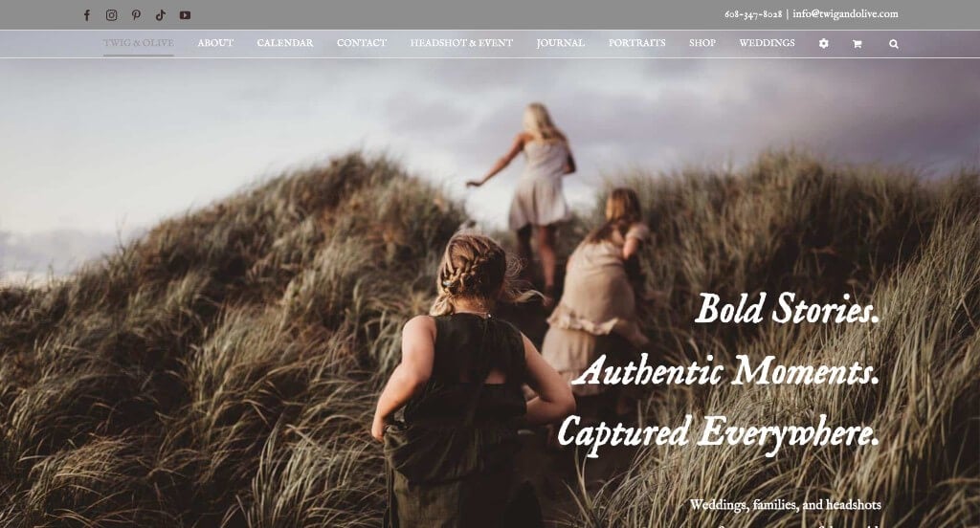The width and height of the screenshot is (980, 528).
Task: Go to the Twig & Olive home tab
Action: (x=138, y=43)
